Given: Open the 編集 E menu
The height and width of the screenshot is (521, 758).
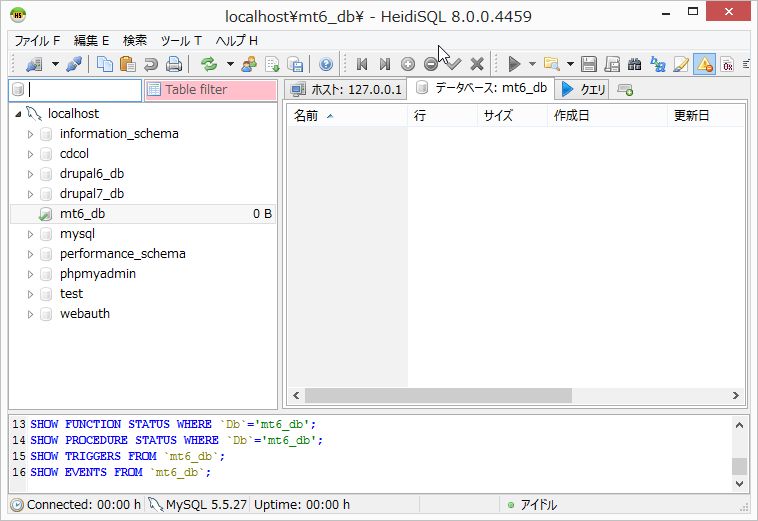Looking at the screenshot, I should click(91, 41).
